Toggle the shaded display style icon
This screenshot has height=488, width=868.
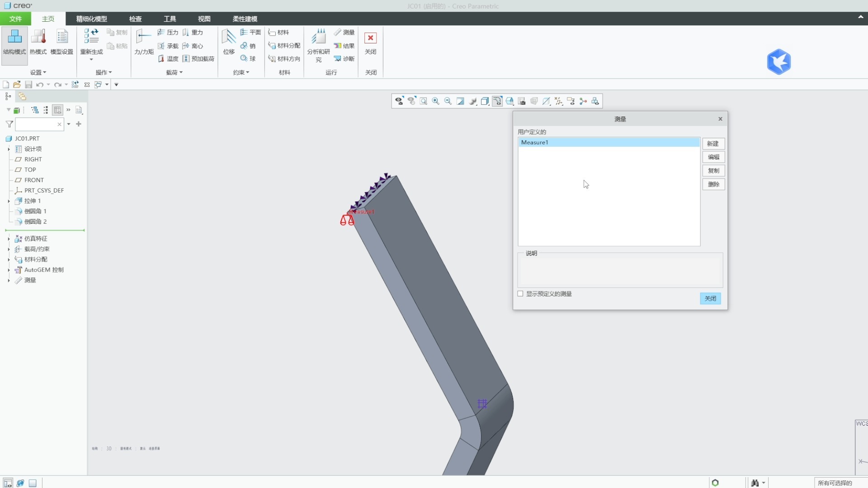(485, 101)
